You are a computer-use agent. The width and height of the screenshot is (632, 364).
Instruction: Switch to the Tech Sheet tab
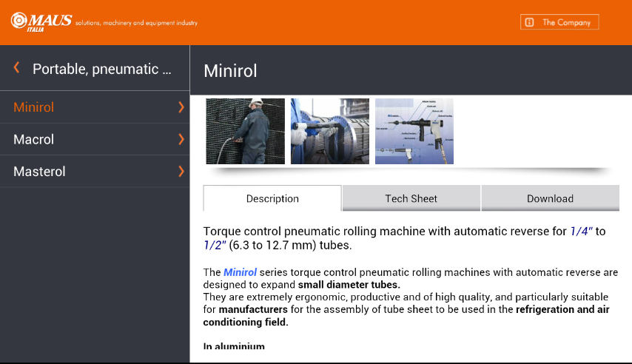click(411, 198)
